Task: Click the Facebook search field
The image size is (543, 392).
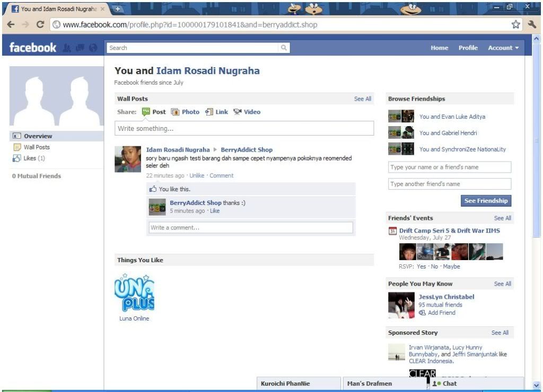Action: (x=192, y=48)
